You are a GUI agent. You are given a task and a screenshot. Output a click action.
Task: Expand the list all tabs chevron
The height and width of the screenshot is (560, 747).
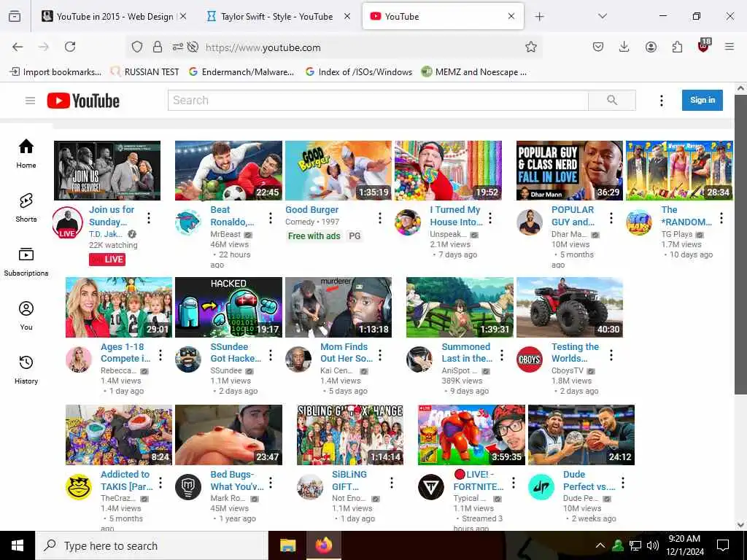click(x=603, y=16)
